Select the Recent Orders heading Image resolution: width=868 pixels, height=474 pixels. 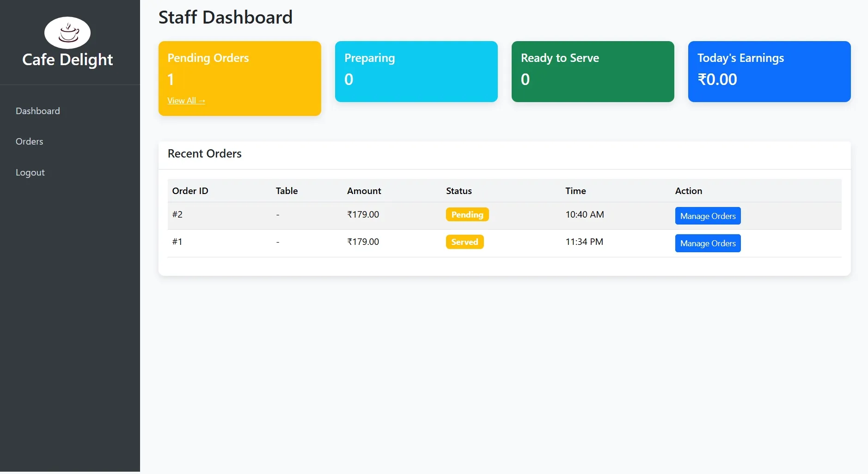click(204, 153)
